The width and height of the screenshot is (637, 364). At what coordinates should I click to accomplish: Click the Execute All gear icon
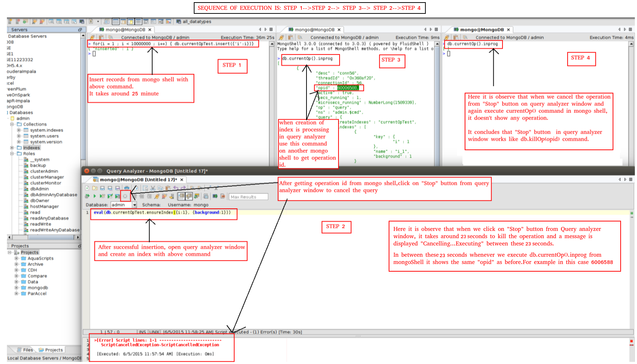(87, 196)
